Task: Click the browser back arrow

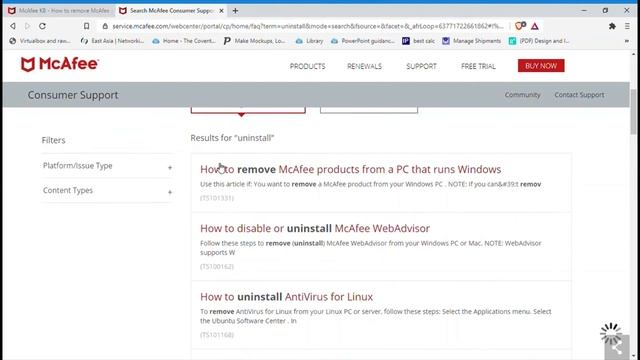Action: click(x=13, y=26)
